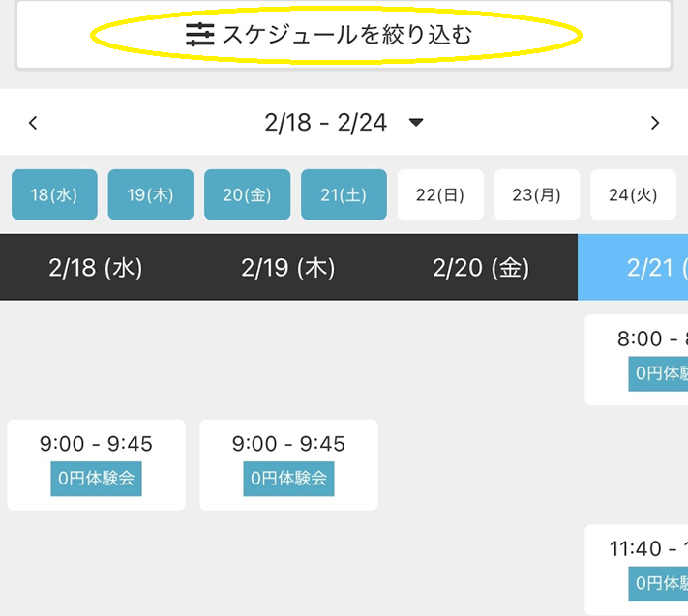Select the 2/18 (水) column header
Screen dimensions: 688x616
[x=96, y=268]
